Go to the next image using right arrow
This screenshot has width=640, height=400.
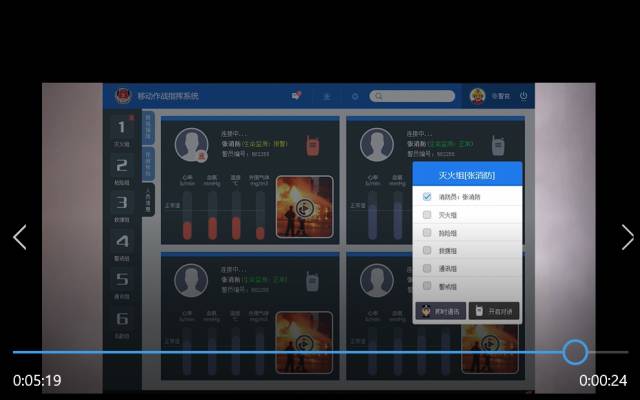(627, 237)
